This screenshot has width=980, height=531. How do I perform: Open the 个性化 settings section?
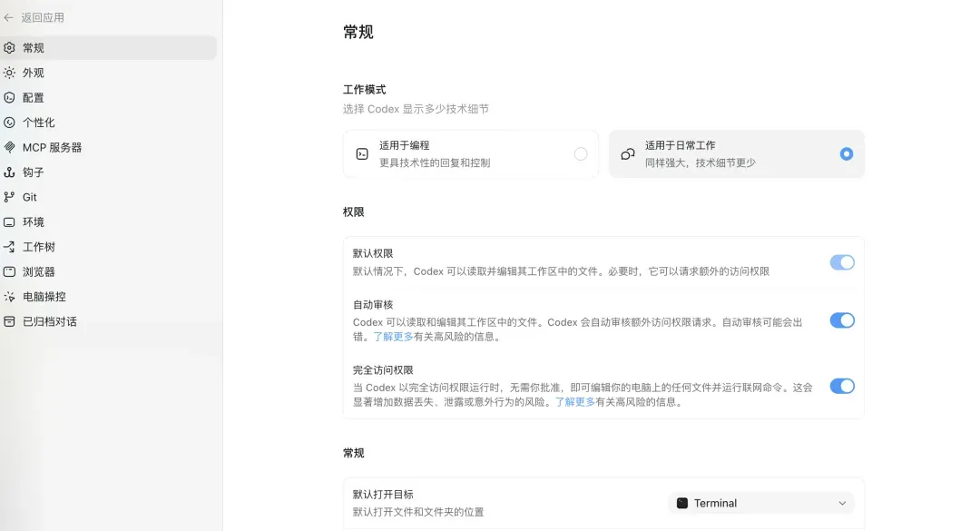click(x=109, y=123)
